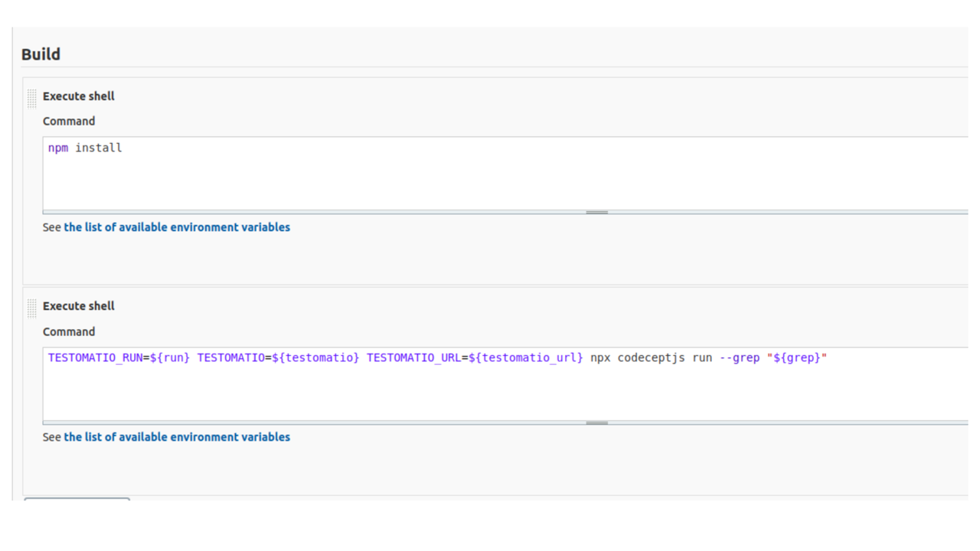Click the --grep flag in the command

(x=739, y=358)
